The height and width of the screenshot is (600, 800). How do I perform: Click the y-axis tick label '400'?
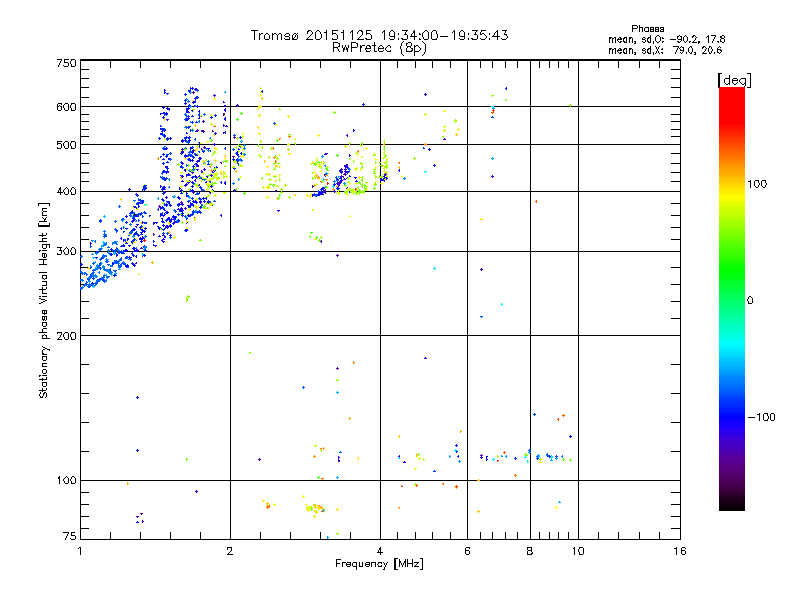pos(66,192)
